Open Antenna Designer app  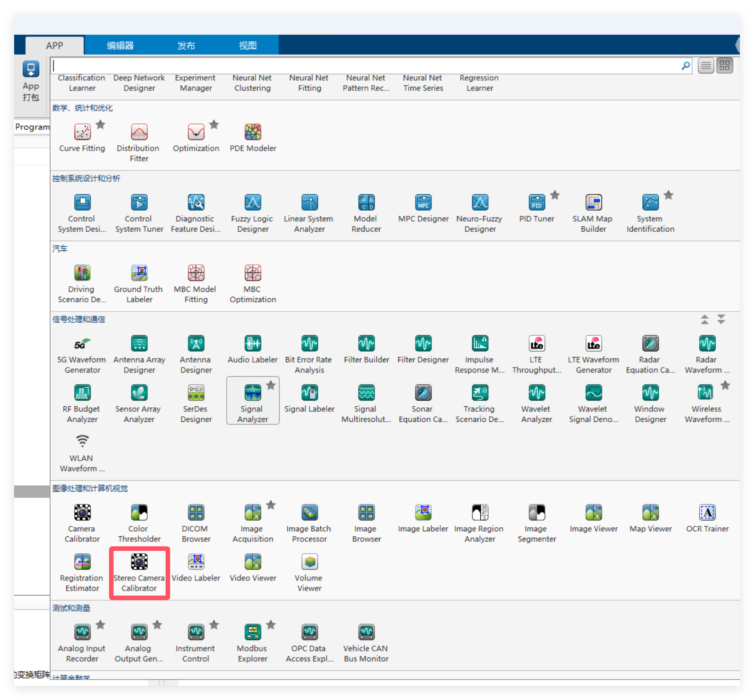[196, 354]
